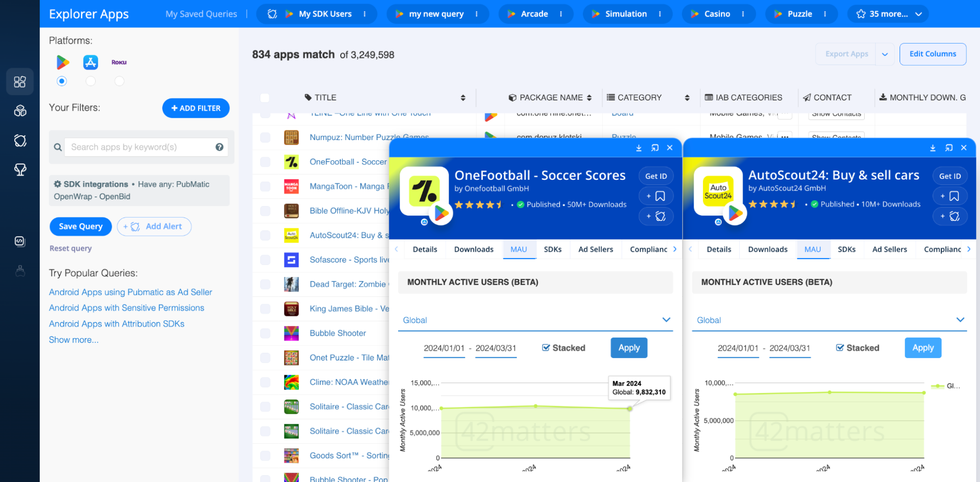This screenshot has width=980, height=482.
Task: Open the Explorer Apps grid icon in sidebar
Action: [20, 82]
